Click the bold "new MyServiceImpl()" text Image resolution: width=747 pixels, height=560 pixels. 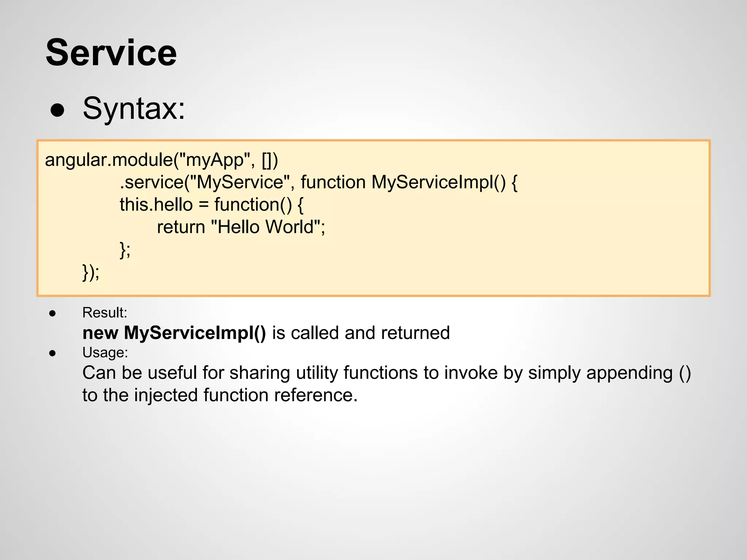pyautogui.click(x=174, y=333)
